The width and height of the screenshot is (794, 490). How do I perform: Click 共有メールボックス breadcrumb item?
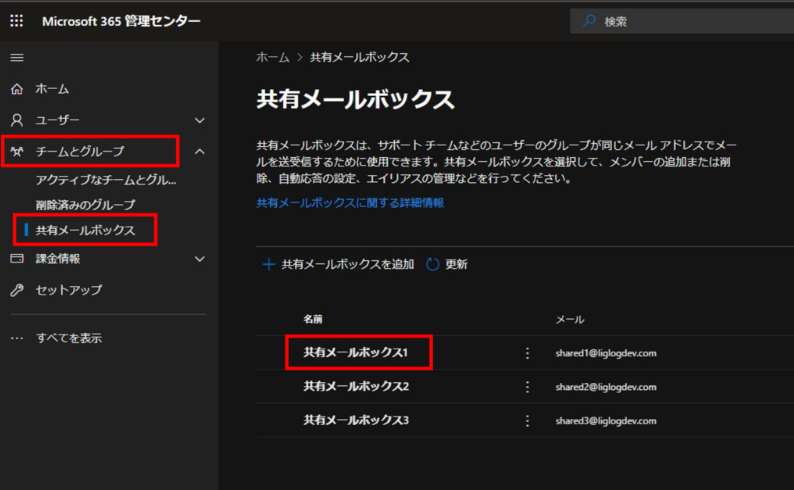click(x=360, y=57)
